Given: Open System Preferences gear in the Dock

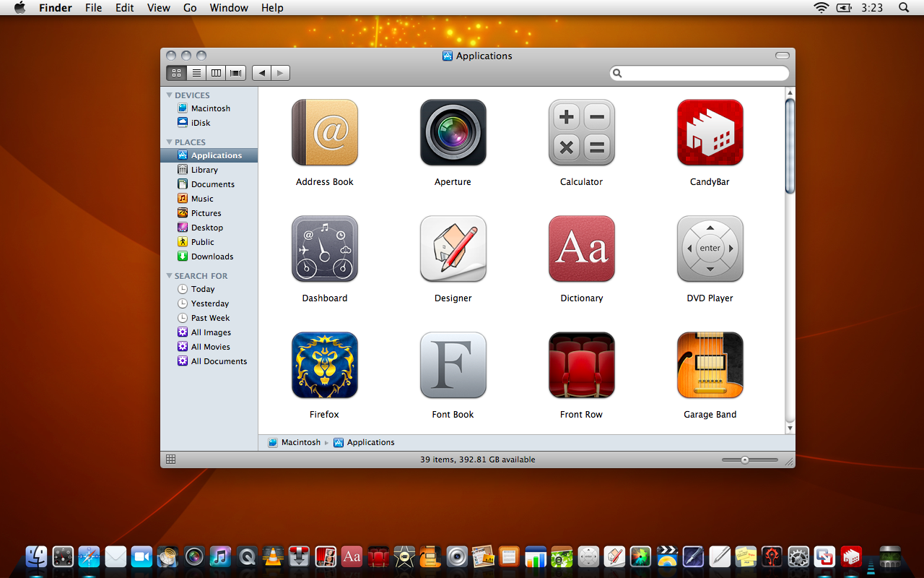Looking at the screenshot, I should pos(798,556).
